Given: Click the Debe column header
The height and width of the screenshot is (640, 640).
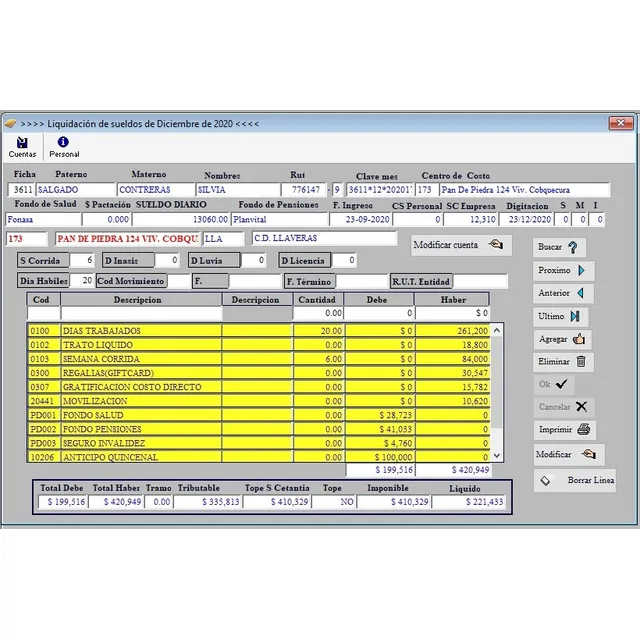Looking at the screenshot, I should (x=379, y=300).
